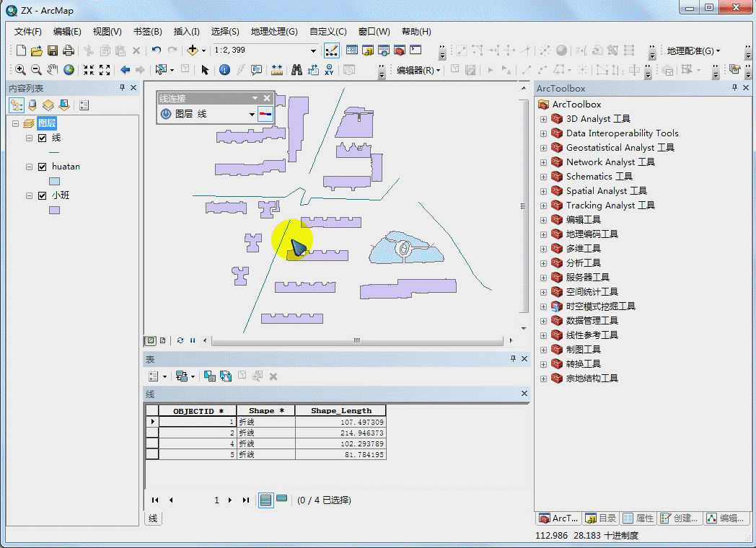Switch to the 属性 tab
This screenshot has width=756, height=548.
pos(638,518)
